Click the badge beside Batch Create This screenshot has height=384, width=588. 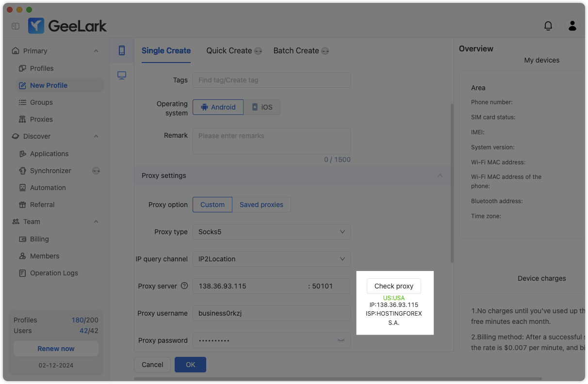(325, 51)
